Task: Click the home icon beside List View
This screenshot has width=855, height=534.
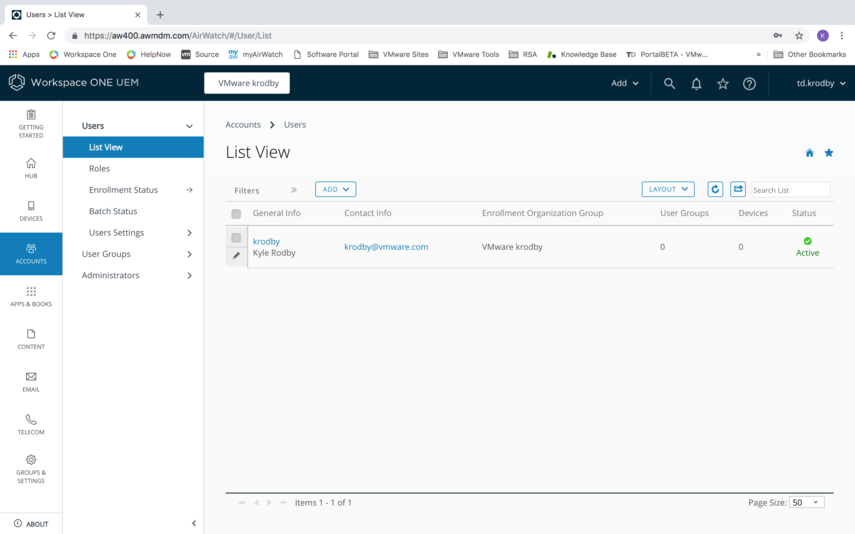Action: [809, 153]
